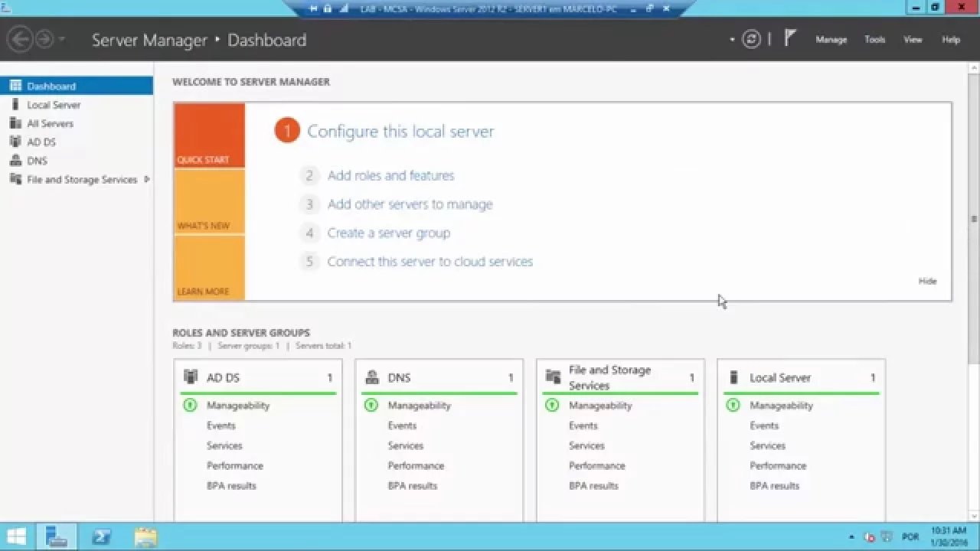Open the Tools menu

click(875, 40)
